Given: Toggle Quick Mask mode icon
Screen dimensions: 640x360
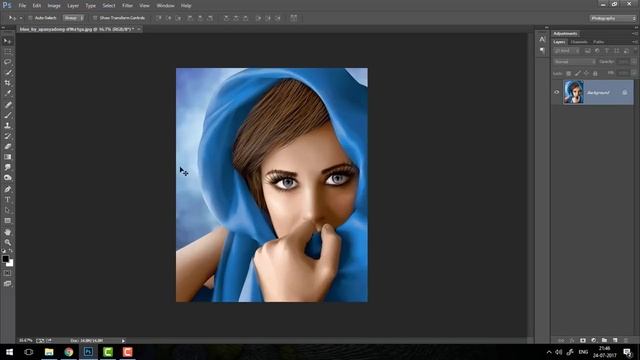Looking at the screenshot, I should 7,273.
